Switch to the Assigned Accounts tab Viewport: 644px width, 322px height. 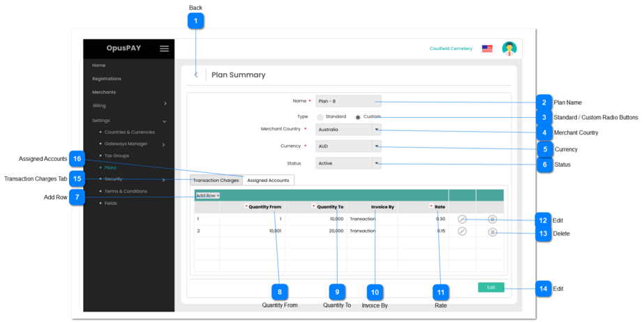268,180
